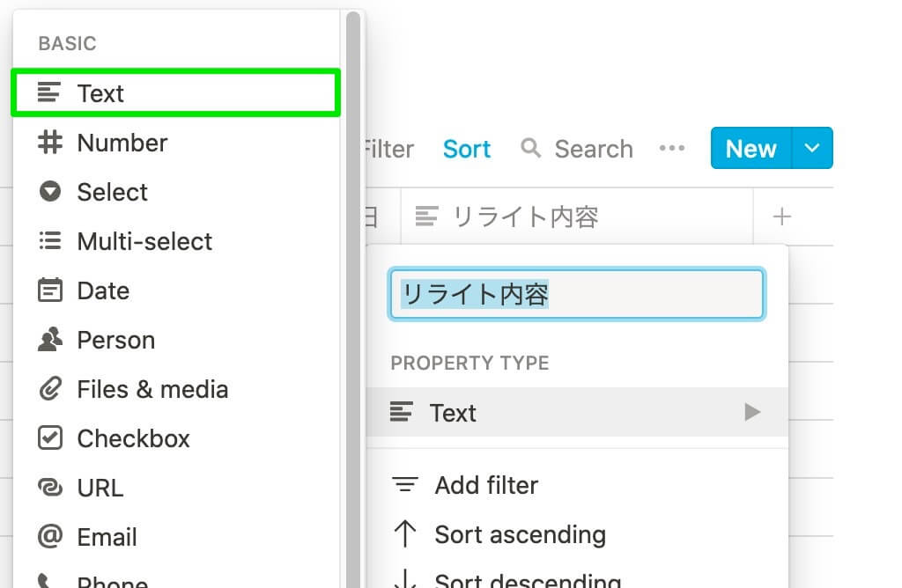Open the three-dot more options menu
The height and width of the screenshot is (588, 902).
click(672, 148)
